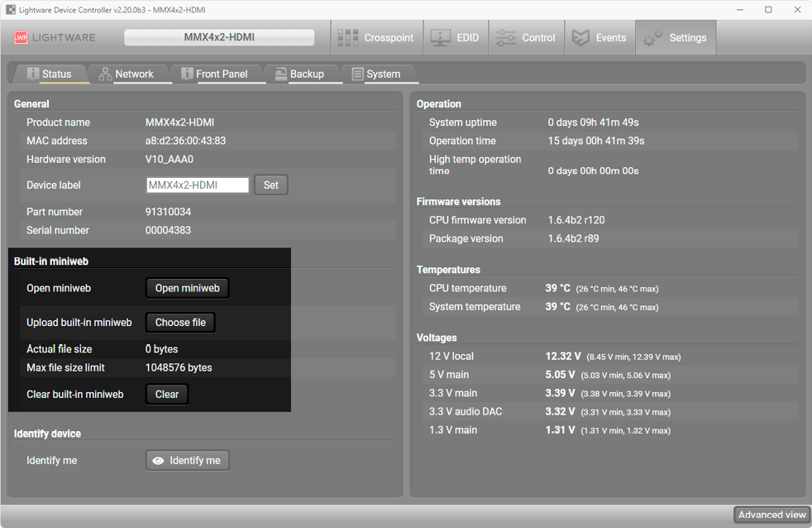Clear the built-in miniweb
Image resolution: width=812 pixels, height=528 pixels.
[x=167, y=395]
